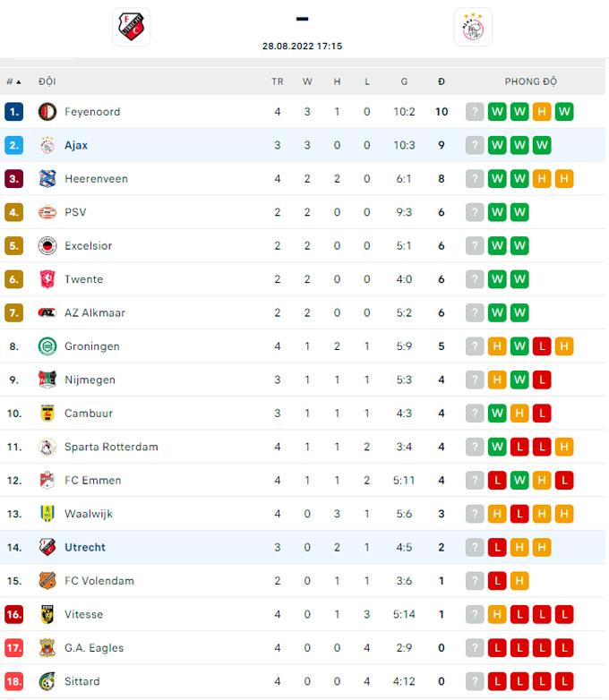Click Feyenoord's orange H draw form badge

coord(542,112)
